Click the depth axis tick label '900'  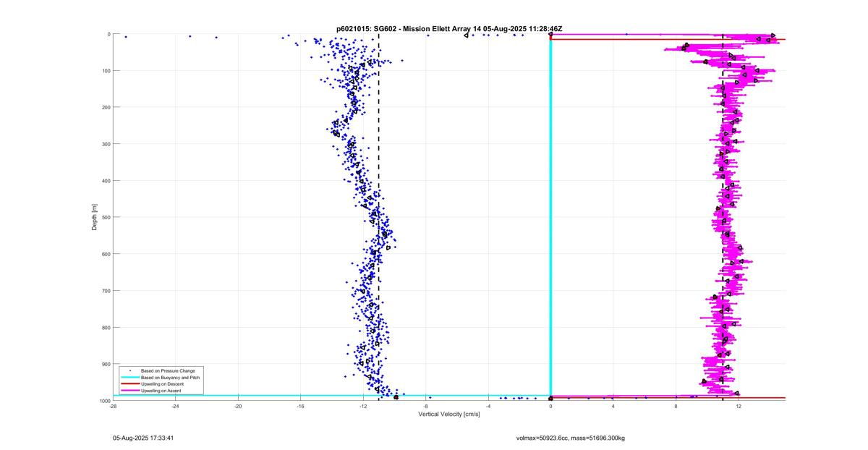pos(106,364)
